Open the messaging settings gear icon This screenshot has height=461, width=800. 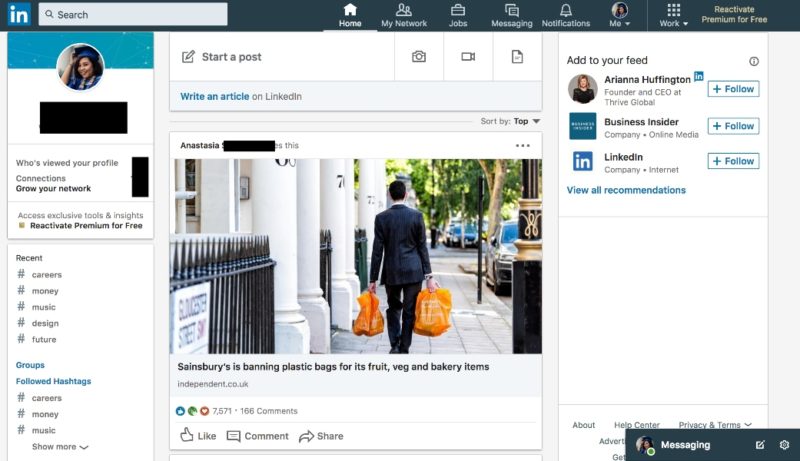[x=785, y=445]
